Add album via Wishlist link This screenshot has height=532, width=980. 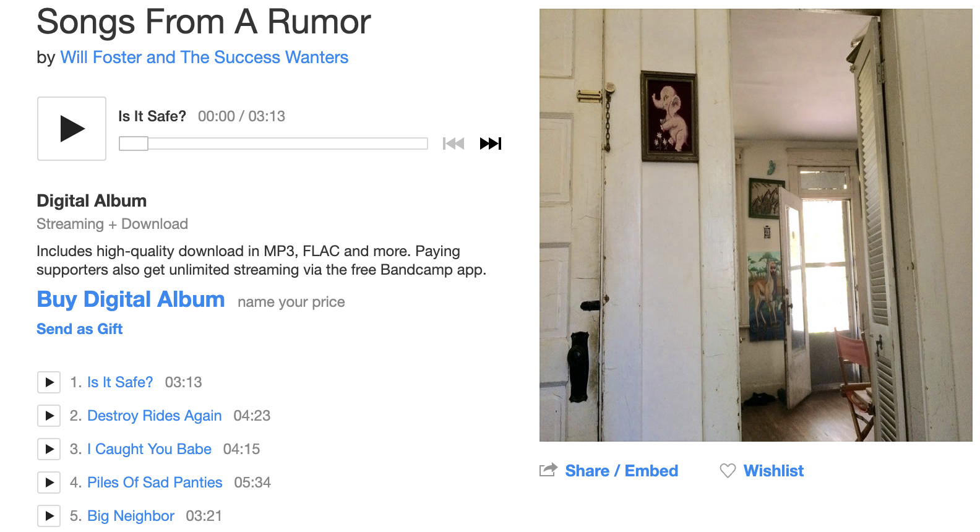773,471
